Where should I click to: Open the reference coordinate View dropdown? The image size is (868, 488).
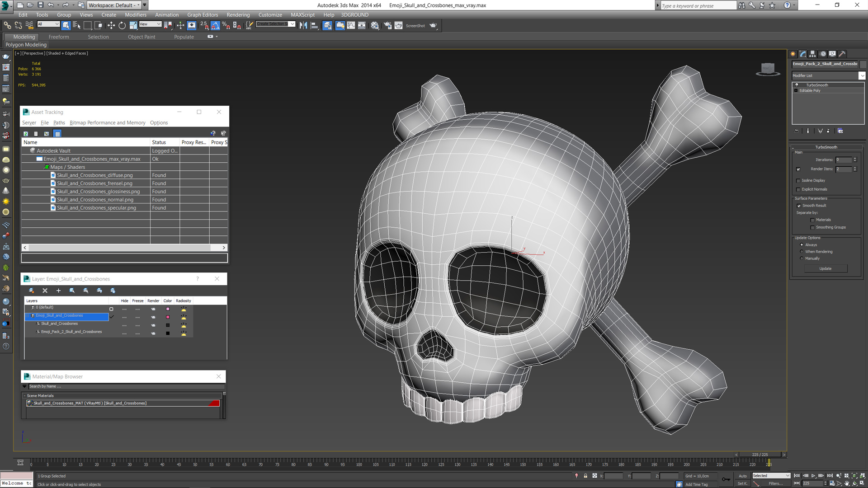click(150, 24)
